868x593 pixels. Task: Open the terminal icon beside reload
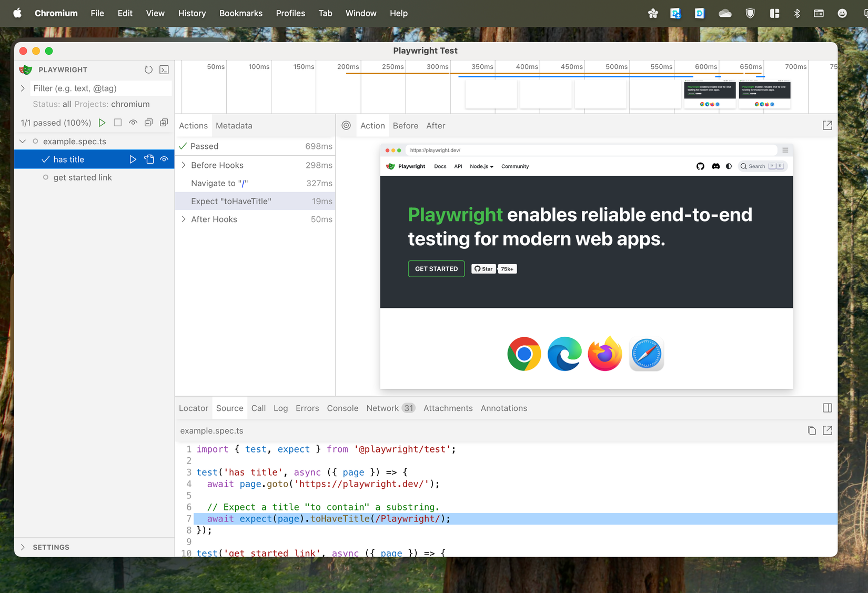pyautogui.click(x=164, y=69)
